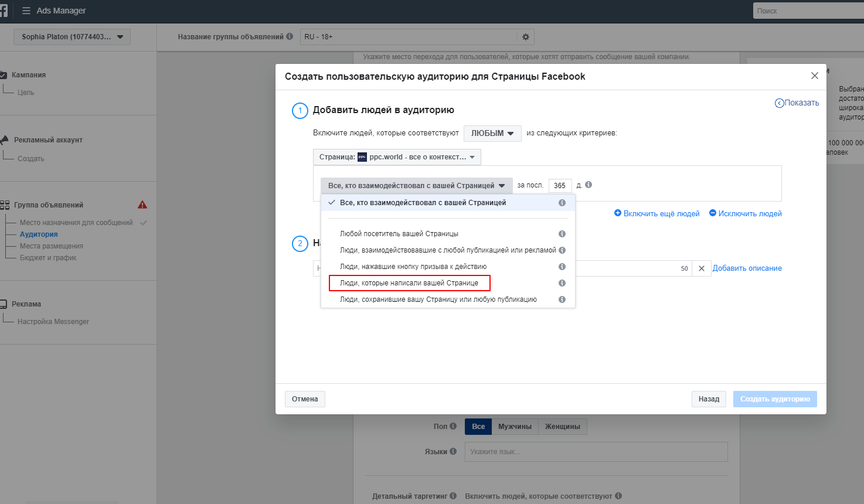This screenshot has width=864, height=504.
Task: Click the warning triangle by Группа объявлений
Action: pyautogui.click(x=142, y=205)
